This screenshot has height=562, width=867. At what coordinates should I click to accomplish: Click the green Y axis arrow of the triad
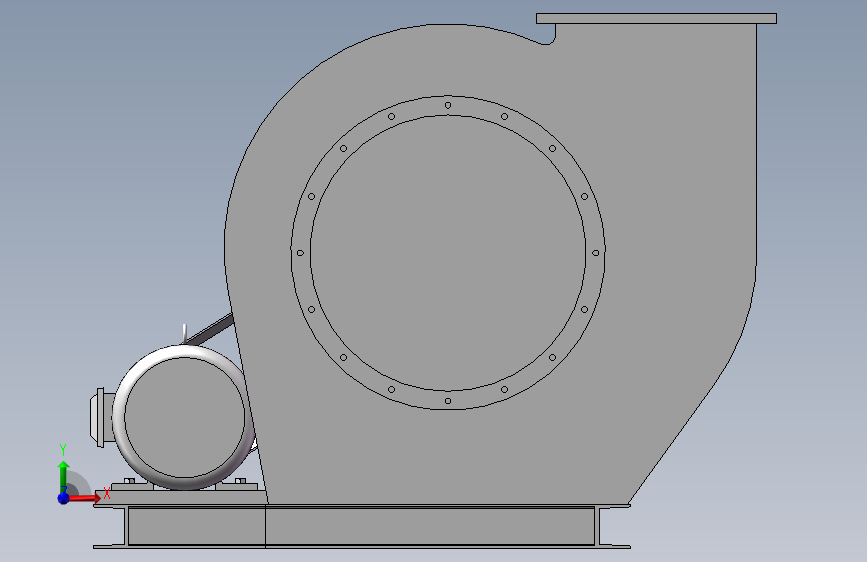(64, 476)
